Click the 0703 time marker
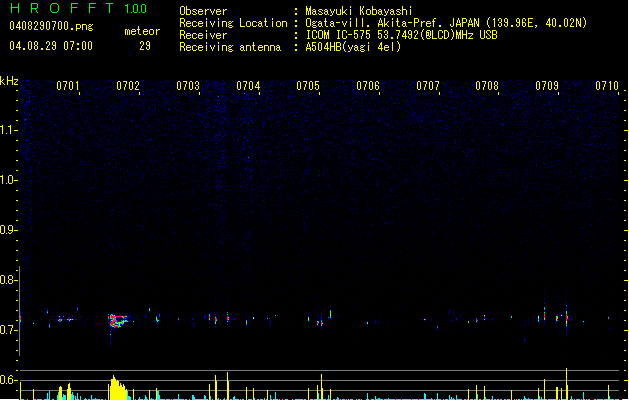Screen dimensions: 629x400 point(188,86)
